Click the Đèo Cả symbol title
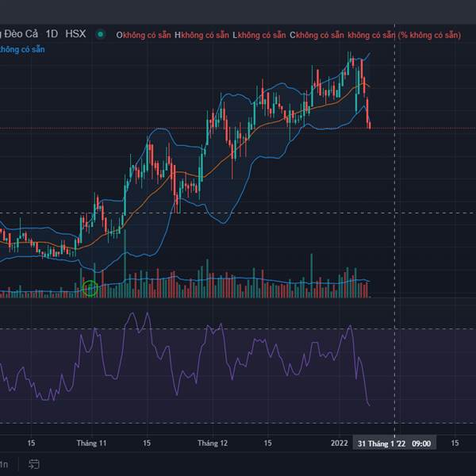 point(19,33)
